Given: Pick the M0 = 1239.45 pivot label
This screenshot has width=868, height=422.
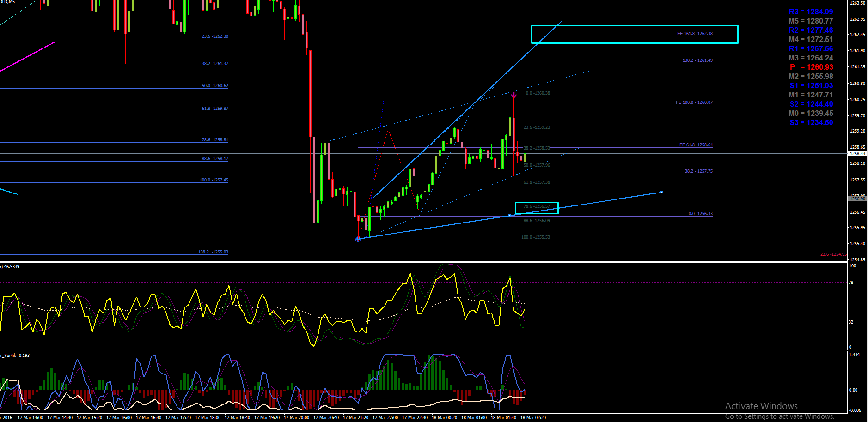Looking at the screenshot, I should (x=811, y=114).
